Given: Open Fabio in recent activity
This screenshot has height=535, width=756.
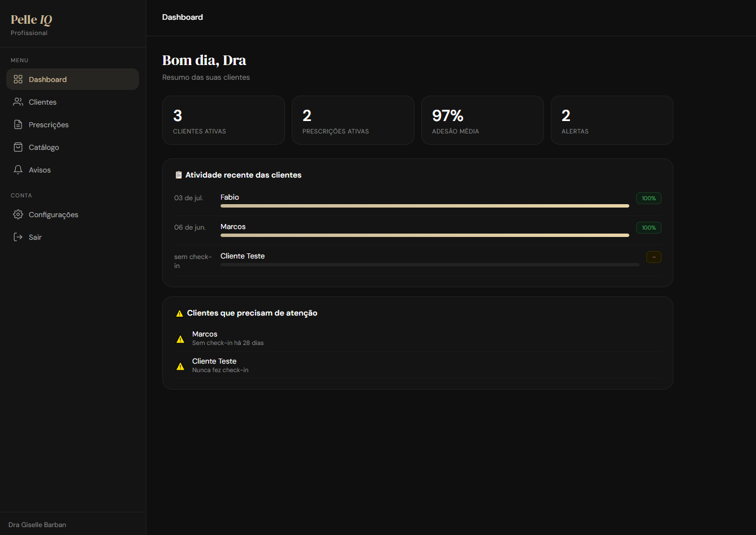Looking at the screenshot, I should point(230,197).
